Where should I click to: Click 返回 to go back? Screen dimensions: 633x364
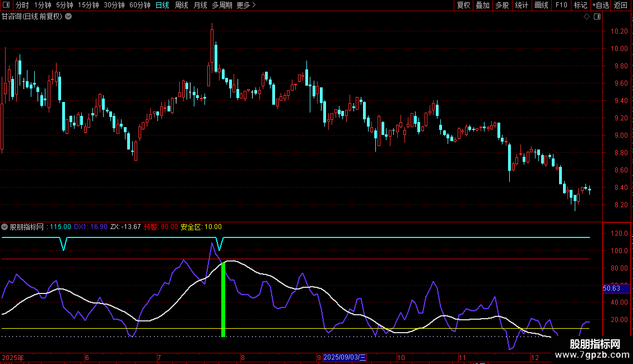(621, 5)
